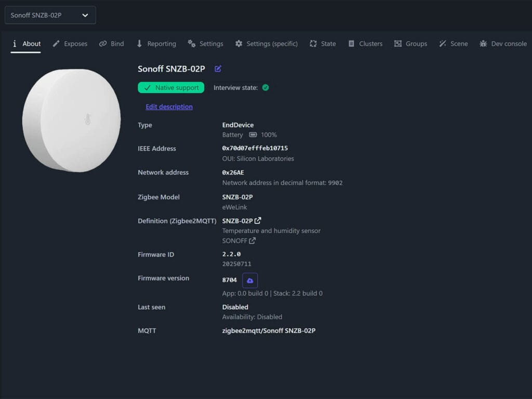Click the EndDevice type value
532x399 pixels.
pos(238,125)
